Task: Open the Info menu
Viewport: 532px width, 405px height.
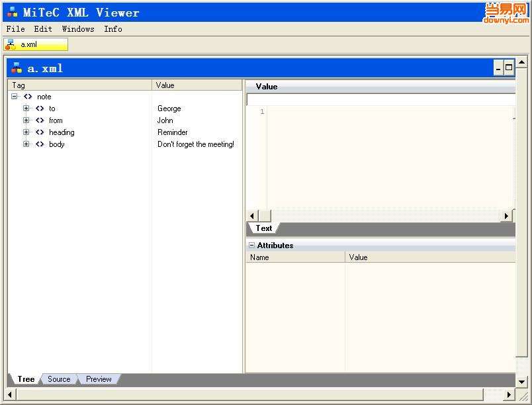Action: [x=113, y=29]
